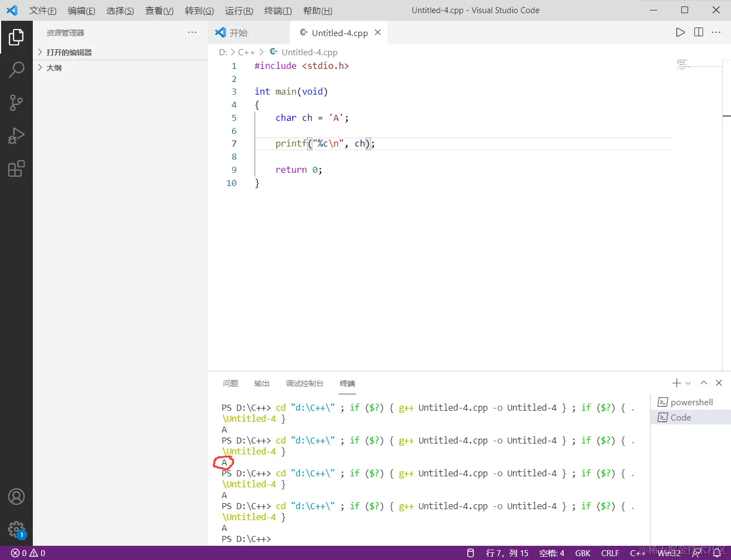
Task: Maximize the terminal panel with caret
Action: click(x=704, y=383)
